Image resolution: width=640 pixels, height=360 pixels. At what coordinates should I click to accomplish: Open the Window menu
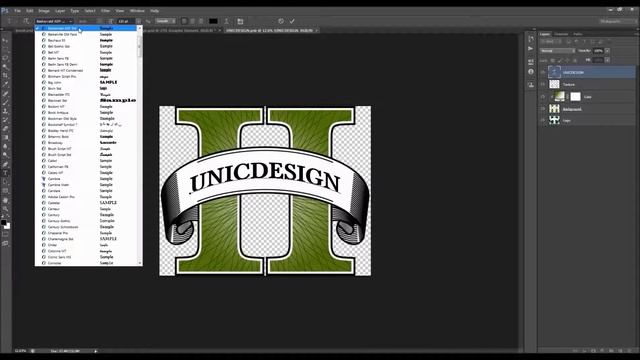137,11
